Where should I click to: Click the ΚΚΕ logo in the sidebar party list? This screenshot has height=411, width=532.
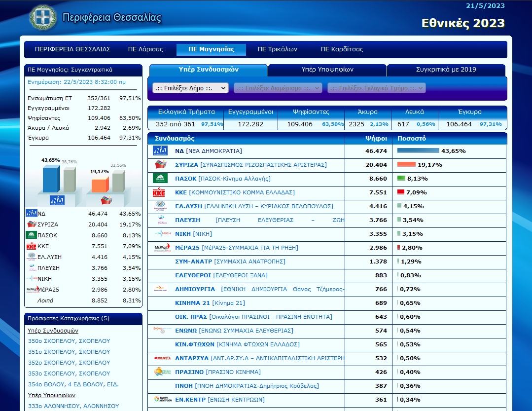click(x=31, y=246)
